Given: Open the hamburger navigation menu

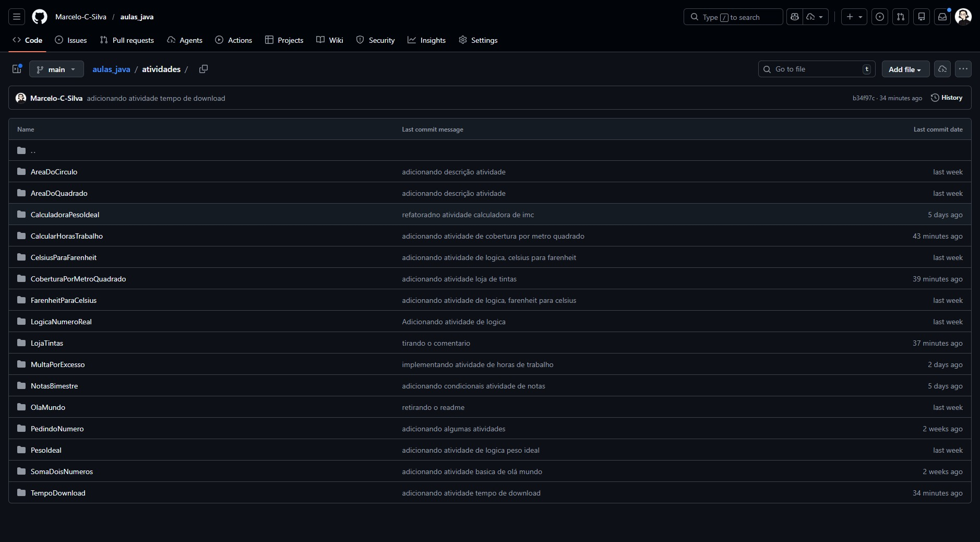Looking at the screenshot, I should click(x=17, y=17).
